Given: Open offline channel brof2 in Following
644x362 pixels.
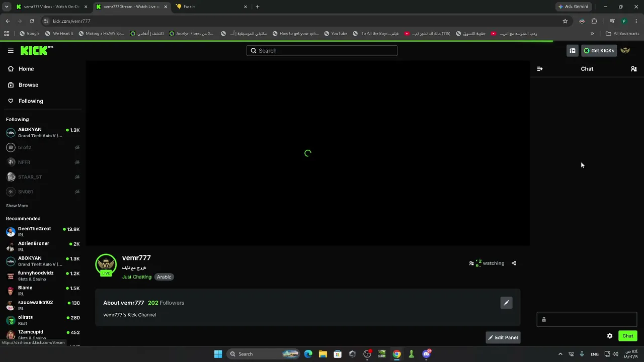Looking at the screenshot, I should (42, 147).
